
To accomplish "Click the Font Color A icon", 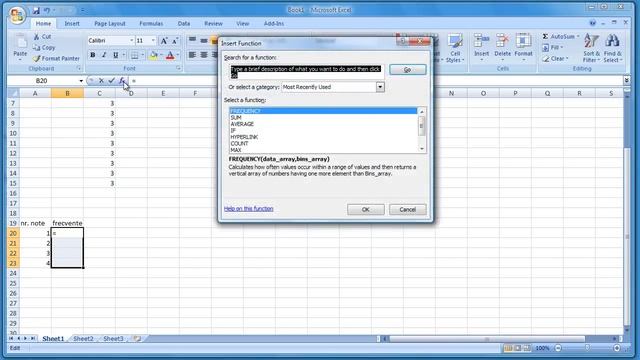I will tap(170, 55).
